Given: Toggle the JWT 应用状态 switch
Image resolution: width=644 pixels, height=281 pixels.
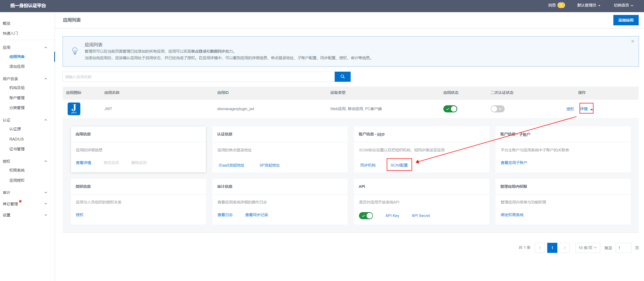Looking at the screenshot, I should (450, 109).
